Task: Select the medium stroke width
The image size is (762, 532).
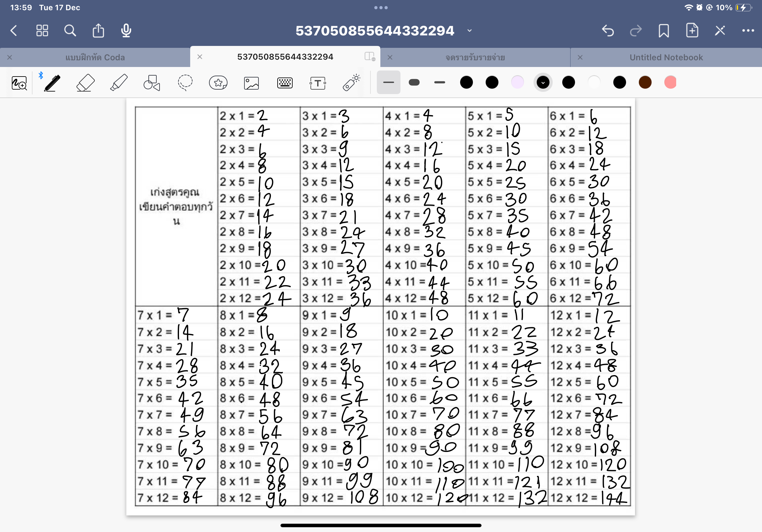Action: [439, 82]
